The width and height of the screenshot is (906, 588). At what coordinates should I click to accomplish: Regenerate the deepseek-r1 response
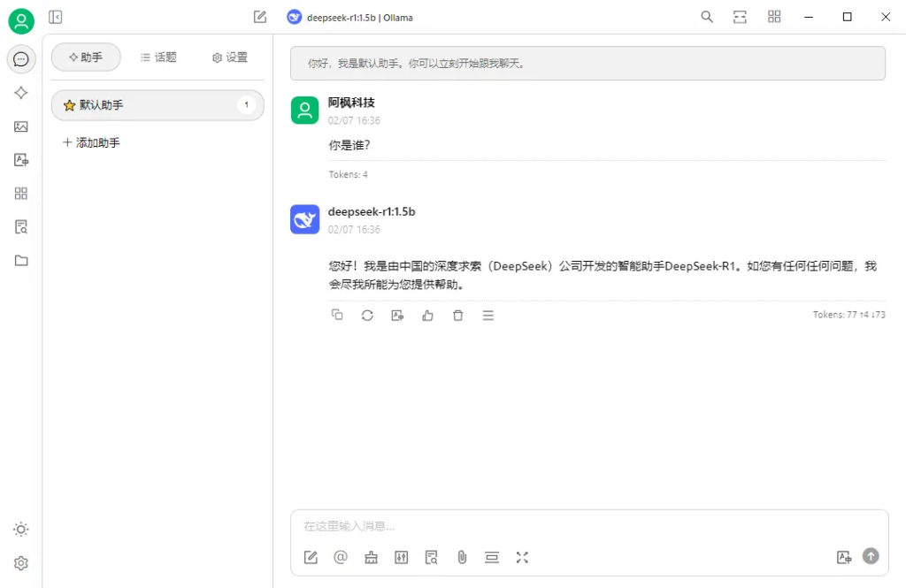pyautogui.click(x=367, y=315)
